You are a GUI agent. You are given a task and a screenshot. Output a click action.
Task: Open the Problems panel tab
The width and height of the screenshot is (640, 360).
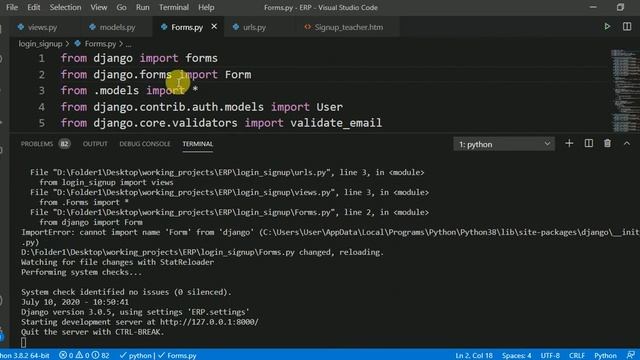click(37, 144)
